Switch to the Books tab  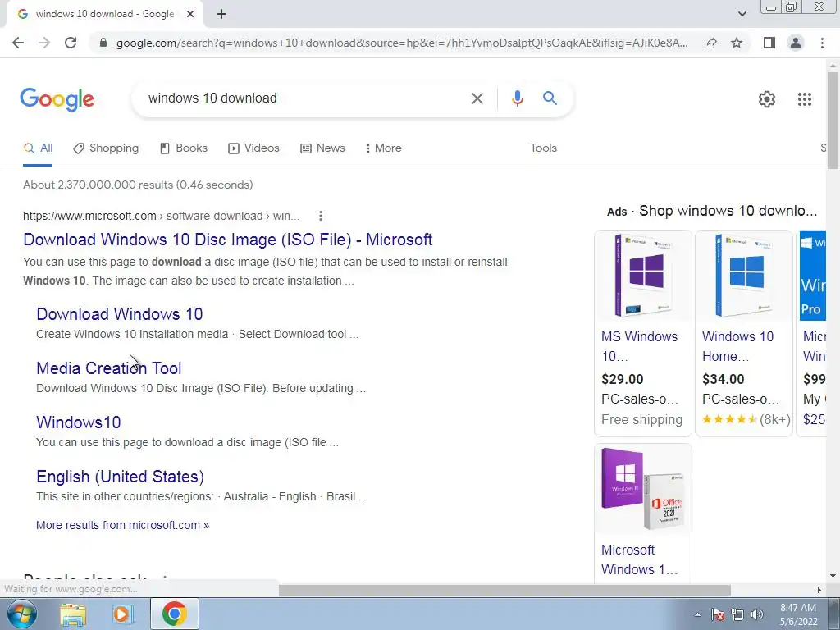pyautogui.click(x=184, y=148)
